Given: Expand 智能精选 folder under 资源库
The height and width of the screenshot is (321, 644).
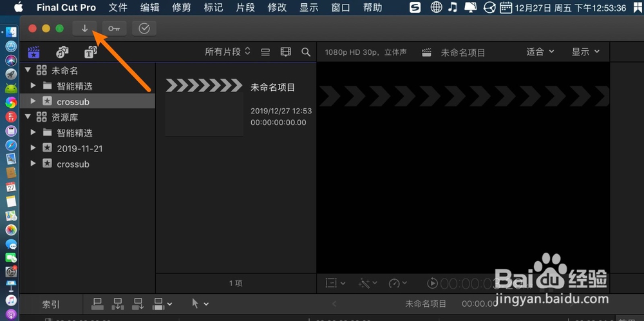Looking at the screenshot, I should pyautogui.click(x=33, y=133).
